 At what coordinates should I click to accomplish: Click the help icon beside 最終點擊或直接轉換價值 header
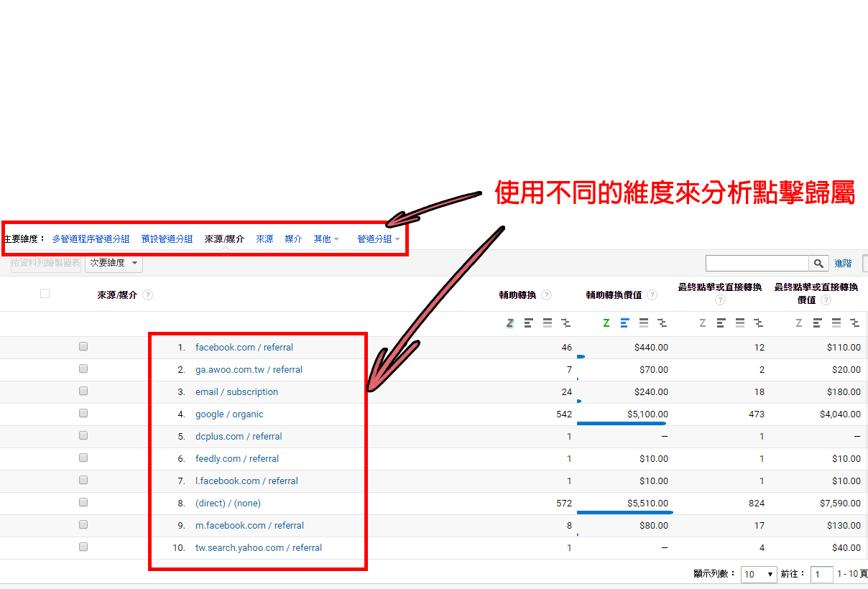(826, 300)
